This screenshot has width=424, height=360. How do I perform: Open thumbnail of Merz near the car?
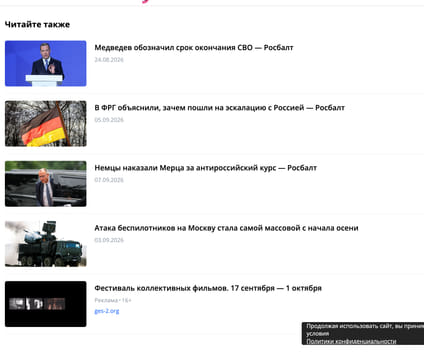tap(46, 184)
